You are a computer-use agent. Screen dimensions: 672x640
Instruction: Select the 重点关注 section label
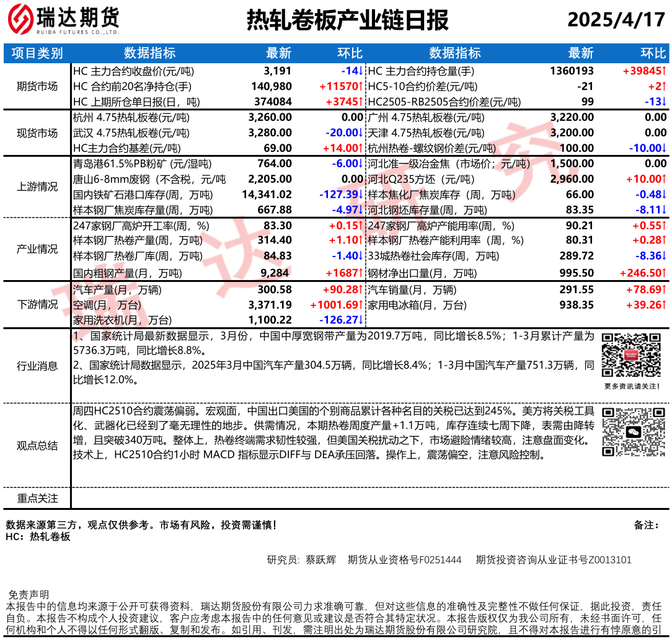[x=37, y=498]
